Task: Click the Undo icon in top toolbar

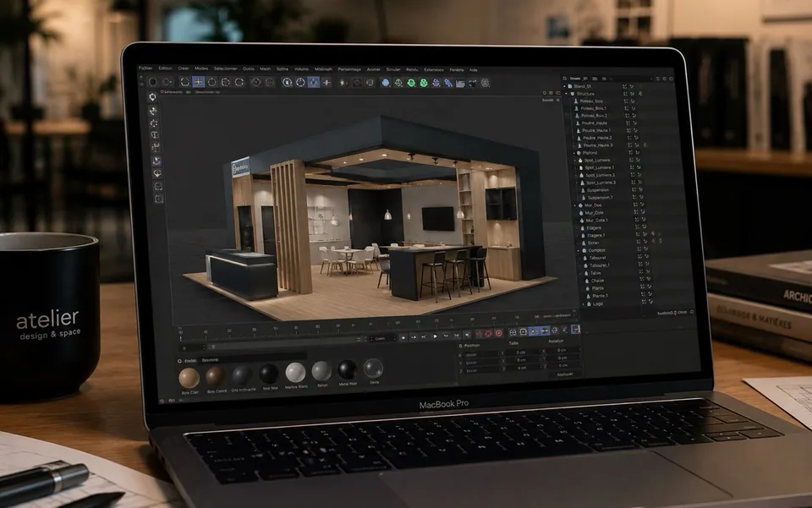Action: tap(153, 82)
